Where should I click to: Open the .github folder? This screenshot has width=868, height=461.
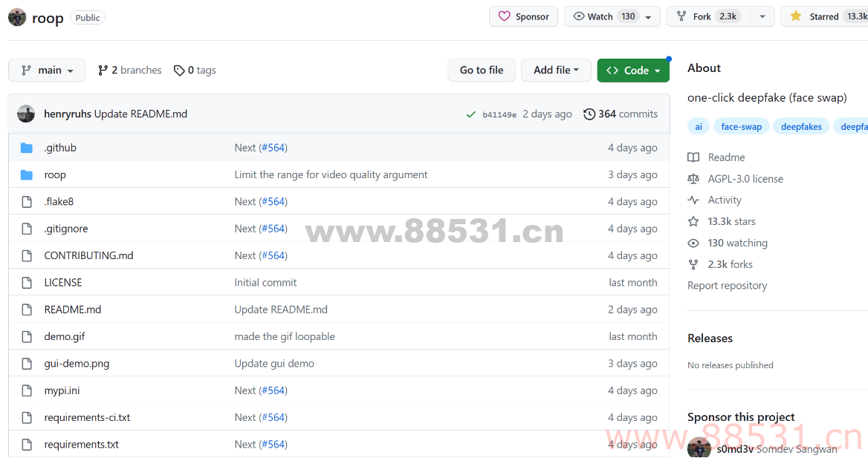pos(60,148)
